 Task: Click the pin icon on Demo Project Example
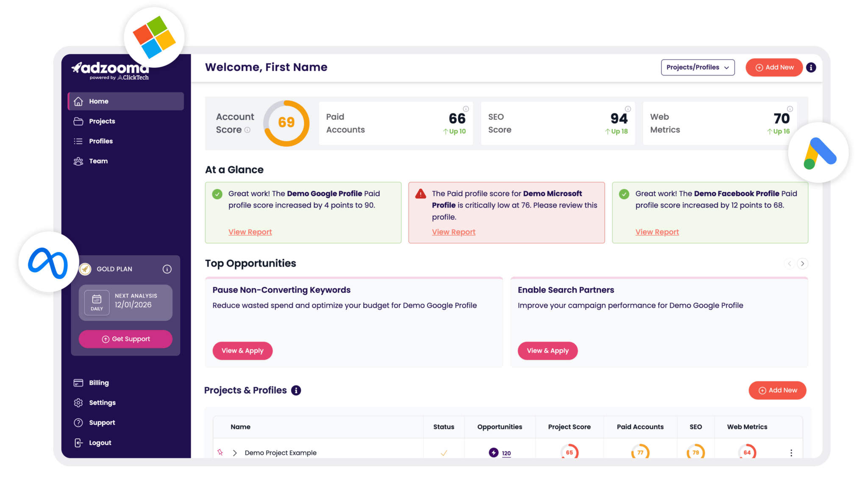pyautogui.click(x=220, y=452)
